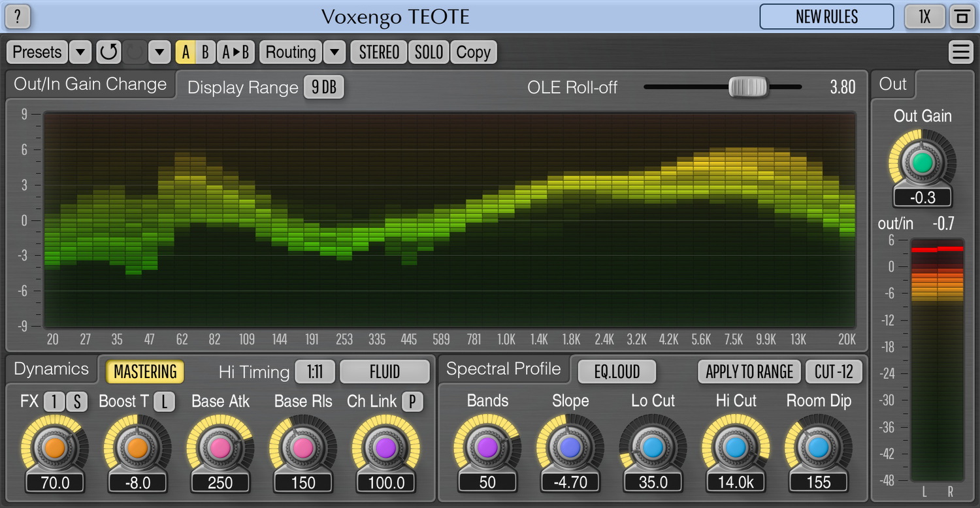Click the OLE Roll-off value 3.80

[x=842, y=87]
